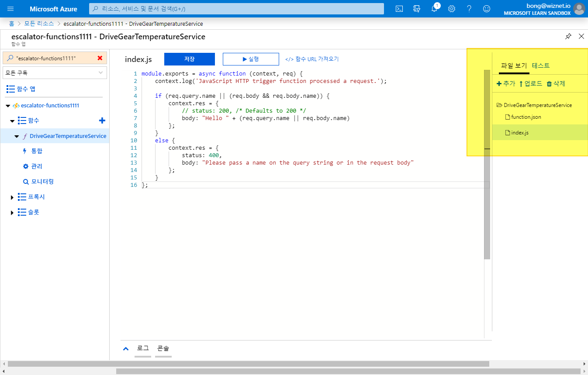Image resolution: width=588 pixels, height=375 pixels.
Task: Select escalator-functions1111 in the tree
Action: point(50,105)
